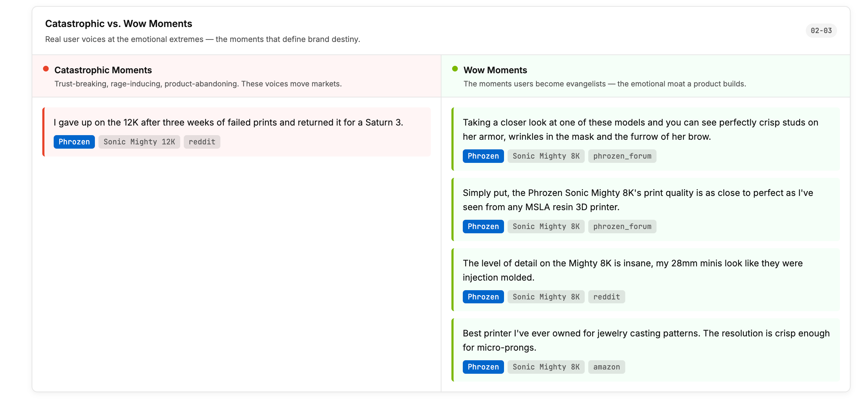Click reddit tag under 28mm minis quote
Image resolution: width=868 pixels, height=399 pixels.
(x=606, y=297)
